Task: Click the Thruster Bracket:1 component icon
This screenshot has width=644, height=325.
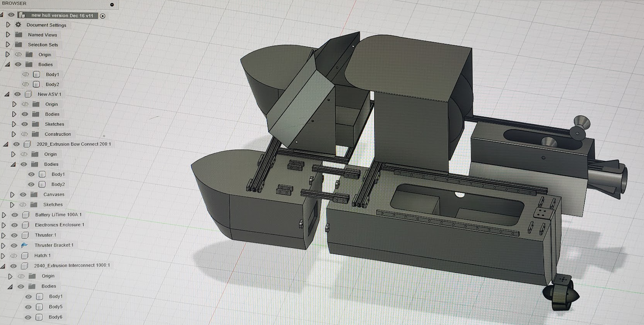Action: 25,245
